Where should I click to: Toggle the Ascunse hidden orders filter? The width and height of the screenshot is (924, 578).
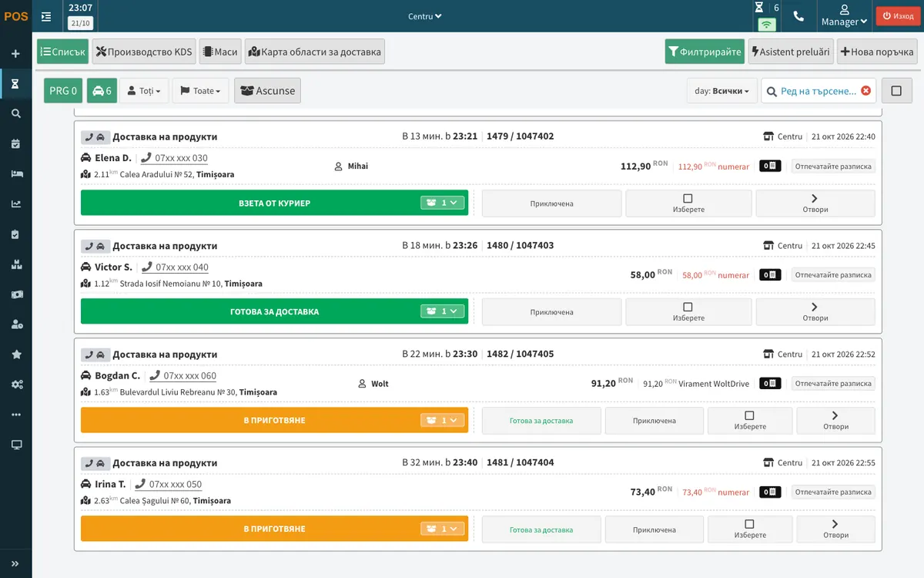[x=267, y=91]
